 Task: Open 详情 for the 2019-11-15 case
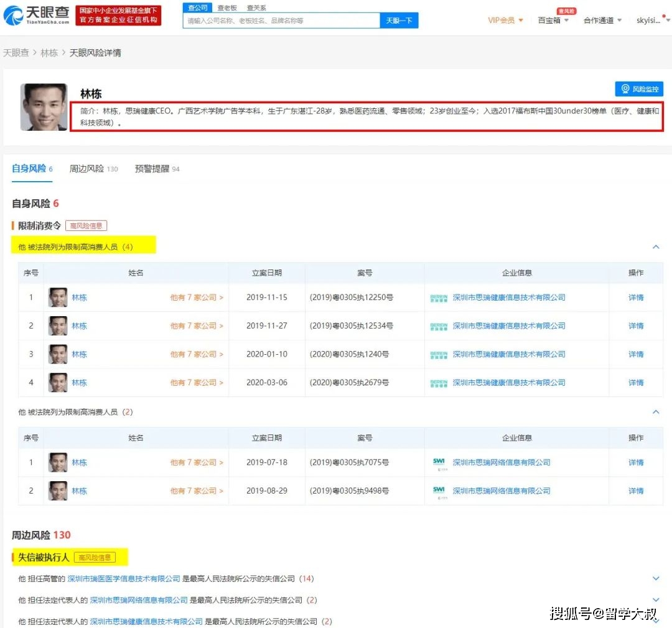coord(635,298)
